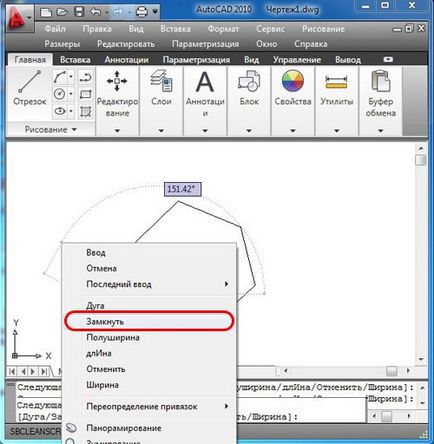Viewport: 434px width, 444px height.
Task: Click the Save diskette icon
Action: tap(79, 12)
